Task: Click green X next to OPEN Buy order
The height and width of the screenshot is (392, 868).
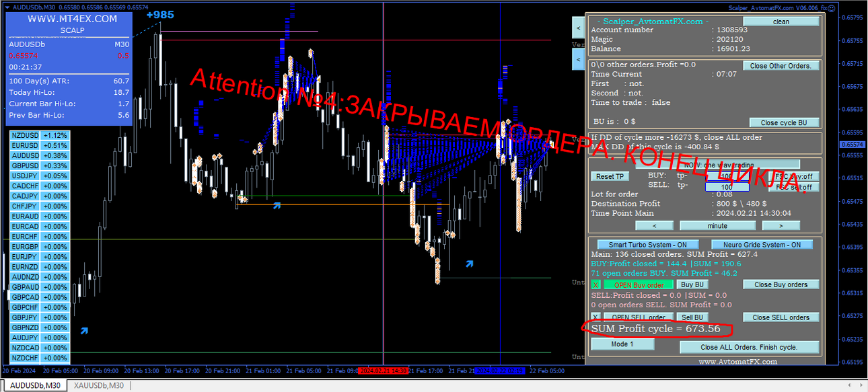Action: [x=595, y=285]
